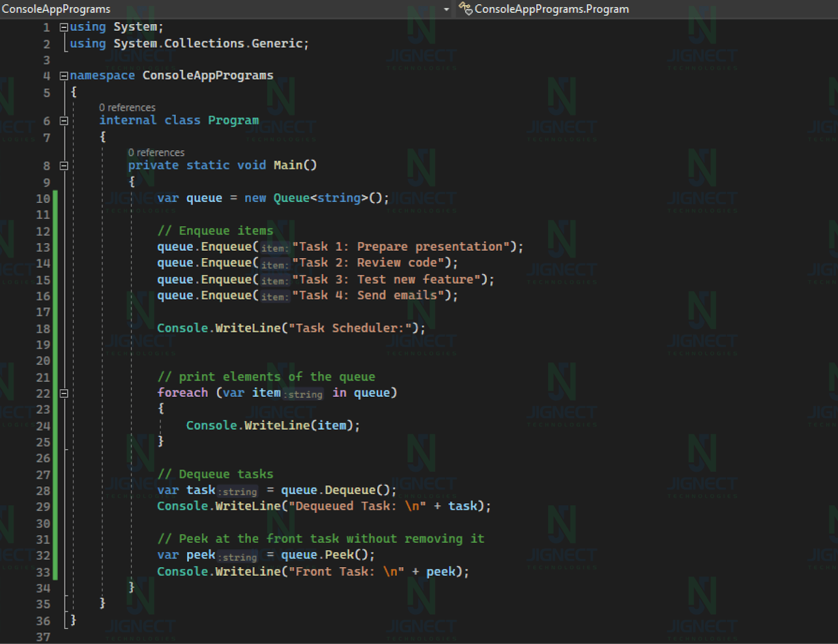Viewport: 838px width, 644px height.
Task: Click the string "Task 3: Test new feature"
Action: [387, 280]
